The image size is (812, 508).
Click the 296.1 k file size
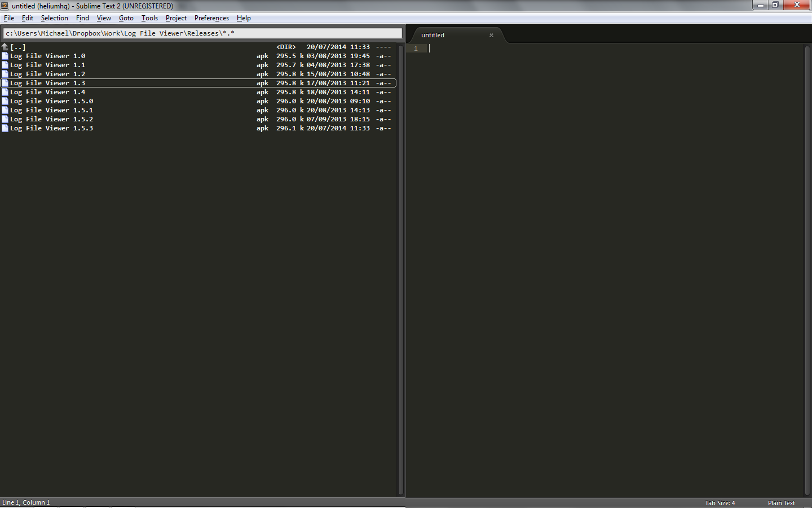[x=290, y=128]
